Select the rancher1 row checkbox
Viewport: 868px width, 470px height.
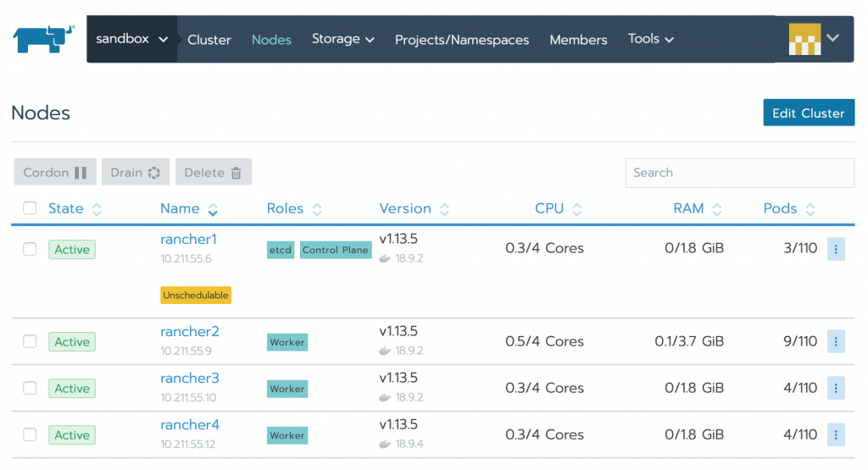(30, 249)
